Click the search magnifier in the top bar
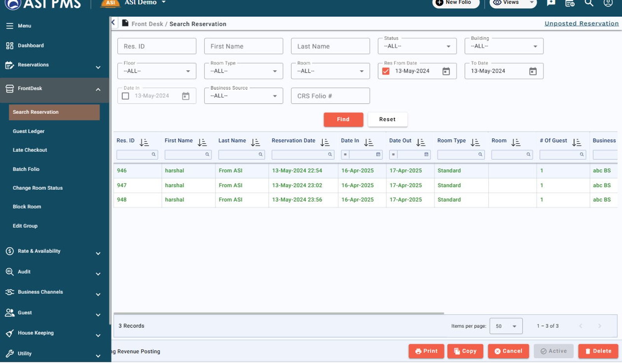This screenshot has height=364, width=622. [589, 3]
